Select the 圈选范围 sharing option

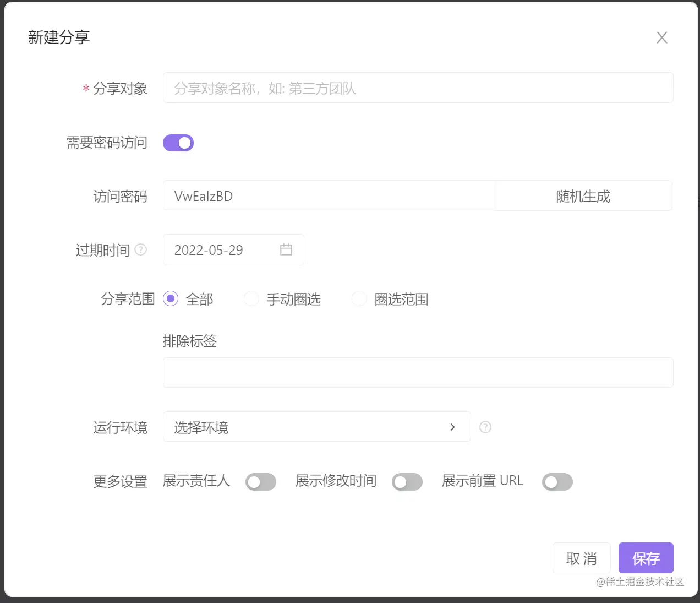click(359, 298)
